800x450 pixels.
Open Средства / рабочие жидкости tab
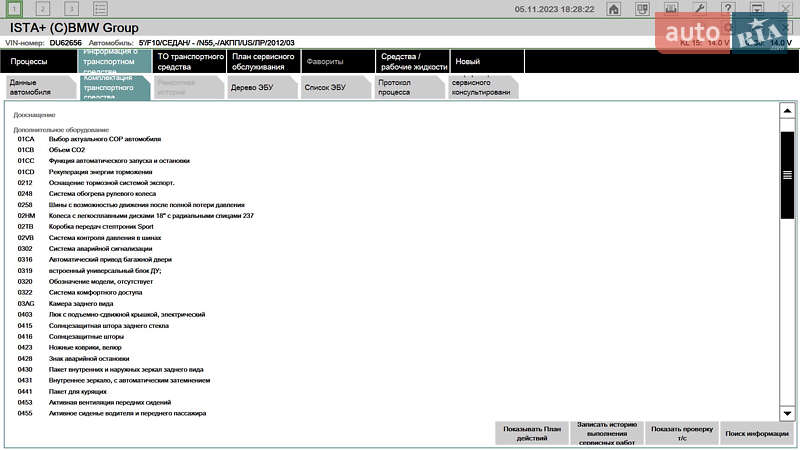[411, 61]
